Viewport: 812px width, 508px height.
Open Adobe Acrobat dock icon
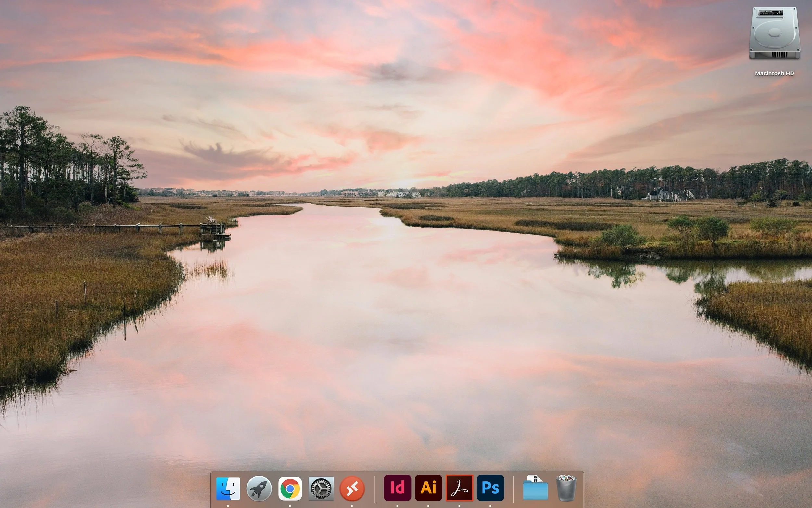[x=459, y=488]
